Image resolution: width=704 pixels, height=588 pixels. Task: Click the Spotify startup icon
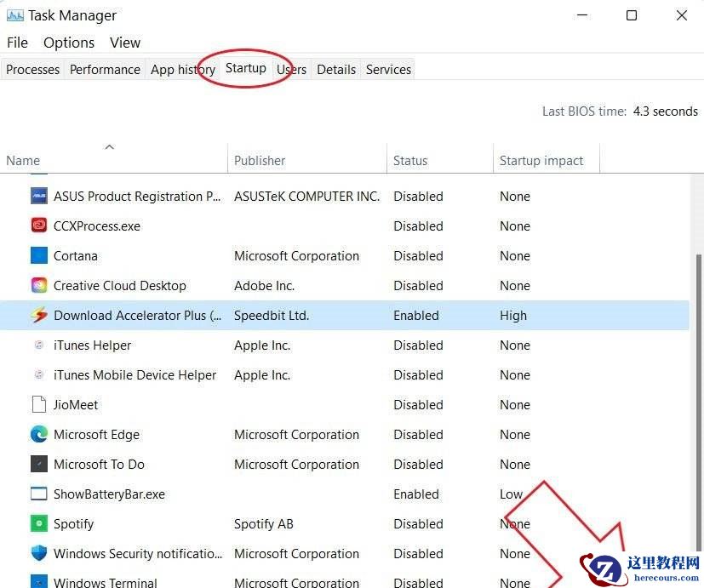click(x=39, y=523)
